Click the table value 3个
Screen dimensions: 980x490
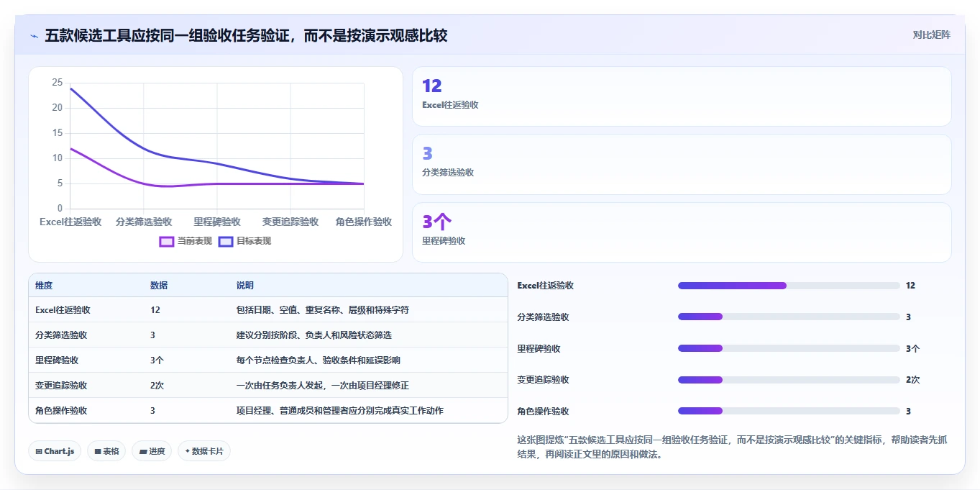pos(157,360)
